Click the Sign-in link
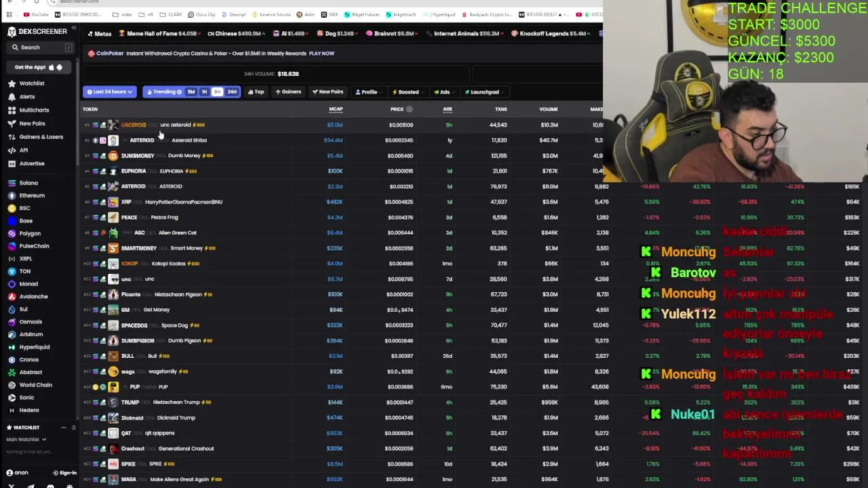 (65, 473)
